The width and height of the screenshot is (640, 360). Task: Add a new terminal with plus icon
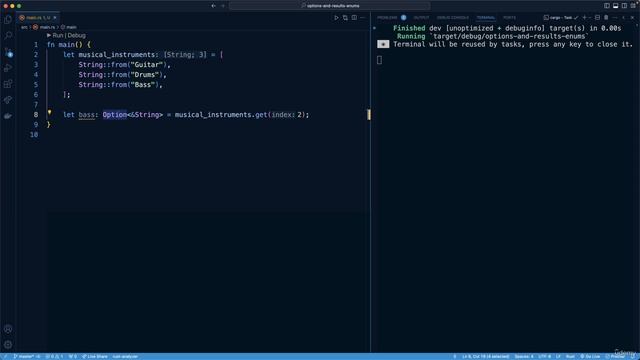[x=584, y=18]
